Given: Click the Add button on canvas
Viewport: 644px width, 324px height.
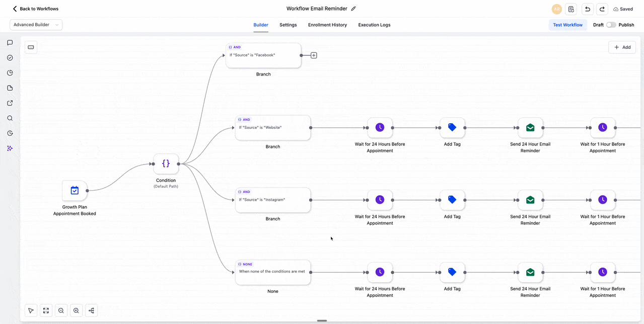Looking at the screenshot, I should 622,47.
